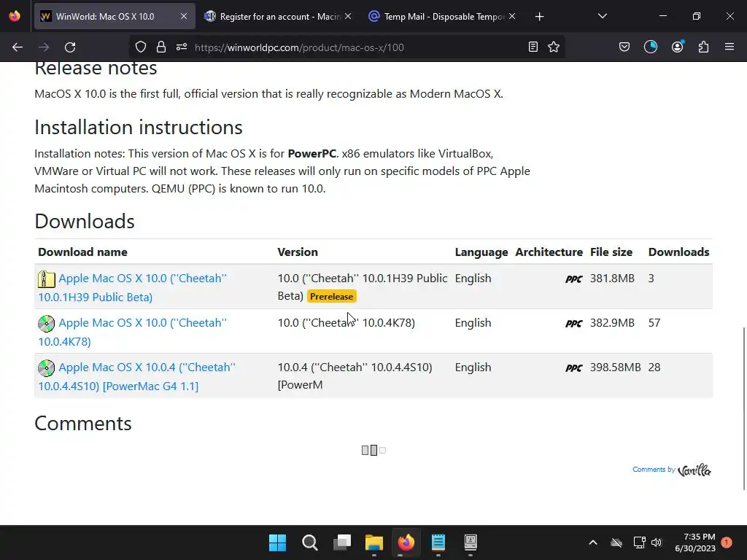The image size is (747, 560).
Task: Close the Register for an account tab
Action: pos(348,16)
